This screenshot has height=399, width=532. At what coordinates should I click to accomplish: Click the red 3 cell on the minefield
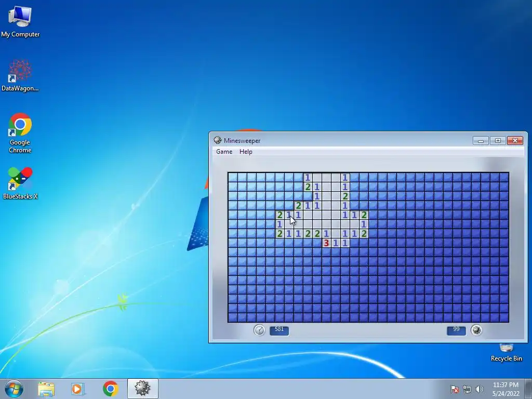[x=326, y=243]
